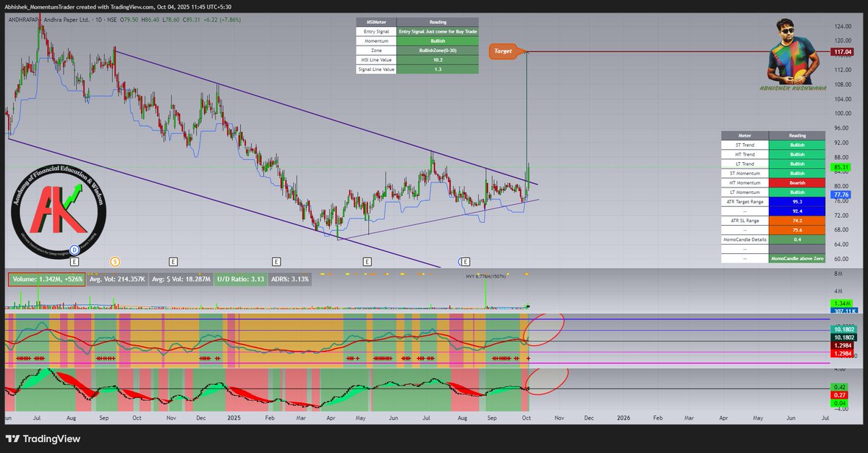Click the TradingView logo
868x453 pixels.
click(43, 439)
